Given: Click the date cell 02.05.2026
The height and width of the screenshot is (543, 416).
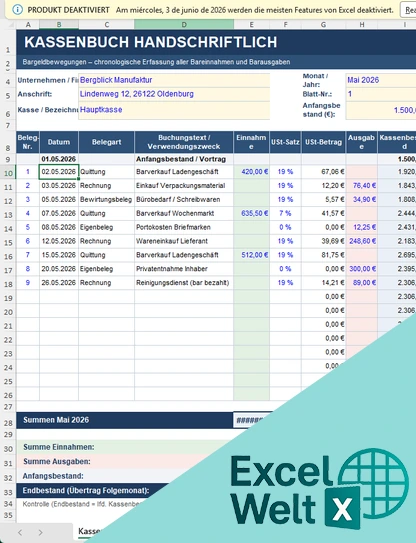Looking at the screenshot, I should (x=59, y=172).
